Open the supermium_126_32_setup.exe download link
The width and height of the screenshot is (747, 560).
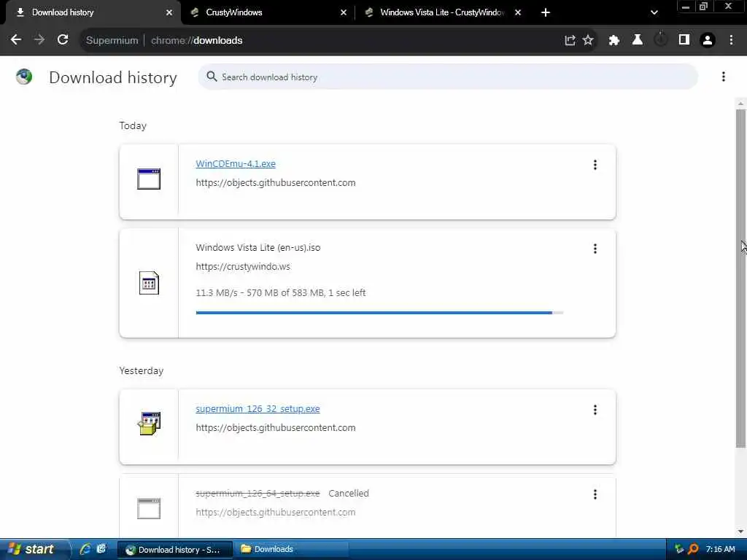(x=258, y=409)
